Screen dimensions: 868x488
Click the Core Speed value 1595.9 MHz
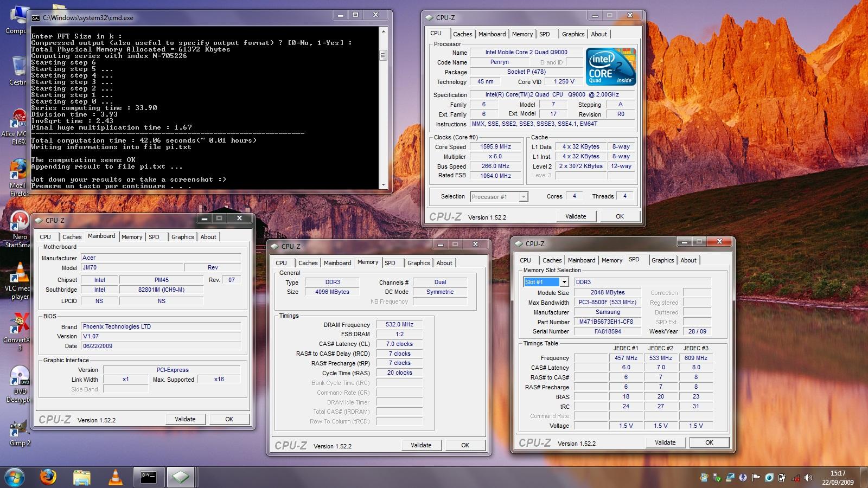coord(495,147)
